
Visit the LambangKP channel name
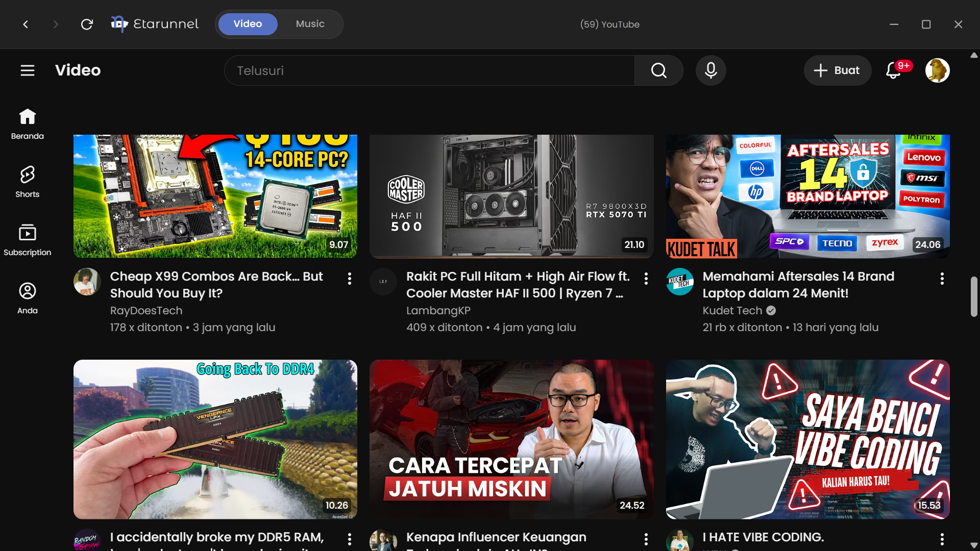tap(438, 311)
